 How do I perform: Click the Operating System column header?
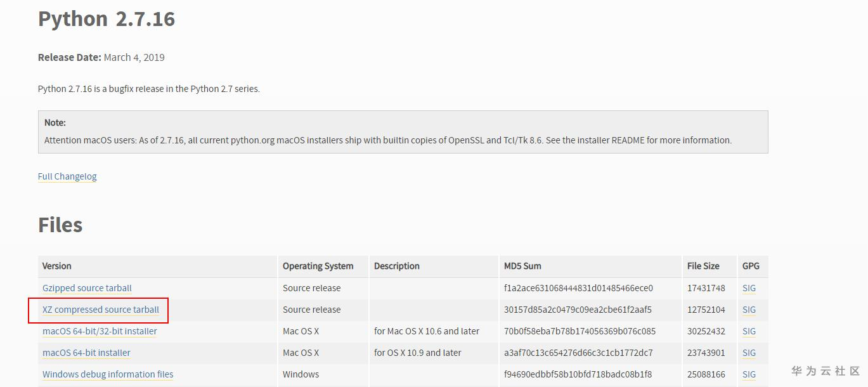point(318,266)
